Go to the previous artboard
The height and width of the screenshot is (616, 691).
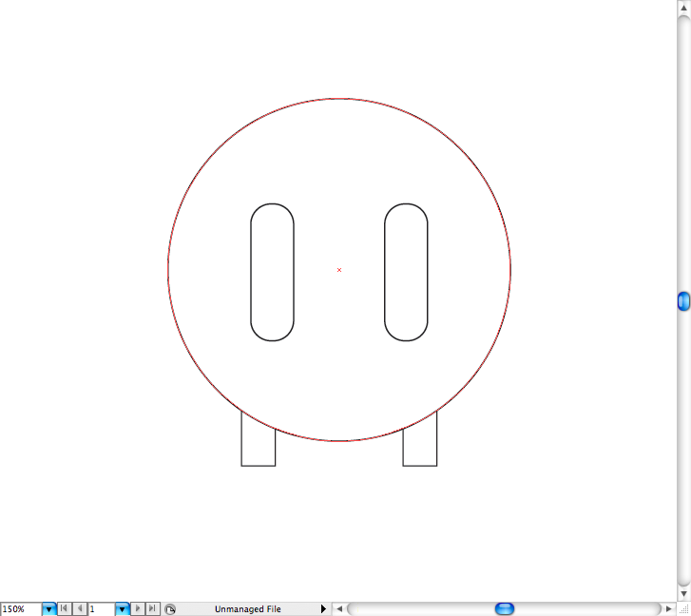[80, 608]
